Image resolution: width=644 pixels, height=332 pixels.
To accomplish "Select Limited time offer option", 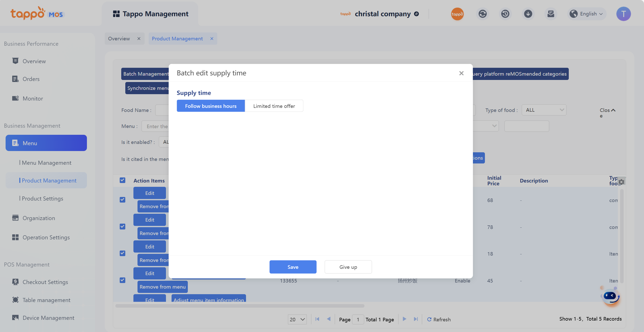I will click(274, 106).
